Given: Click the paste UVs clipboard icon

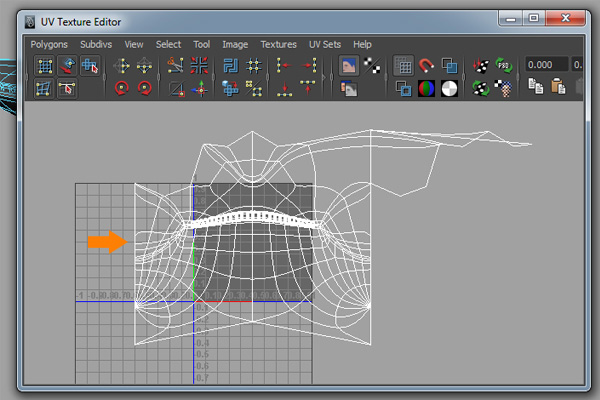Looking at the screenshot, I should [x=557, y=88].
